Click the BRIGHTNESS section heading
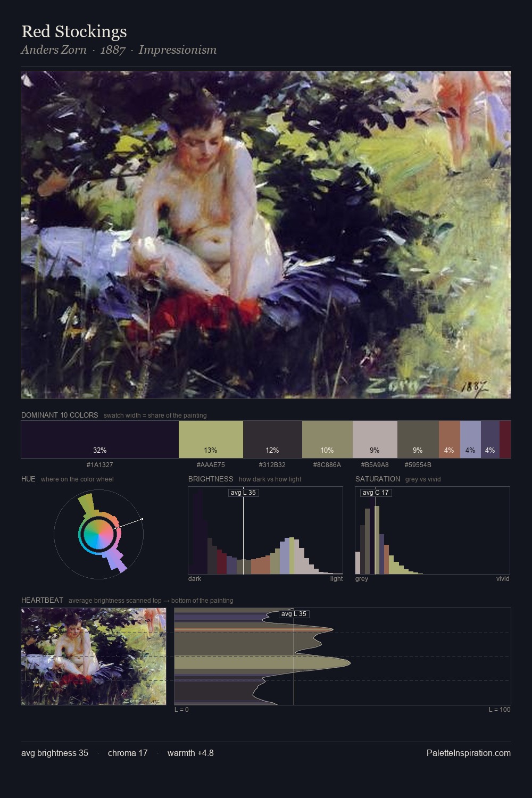 pos(211,479)
